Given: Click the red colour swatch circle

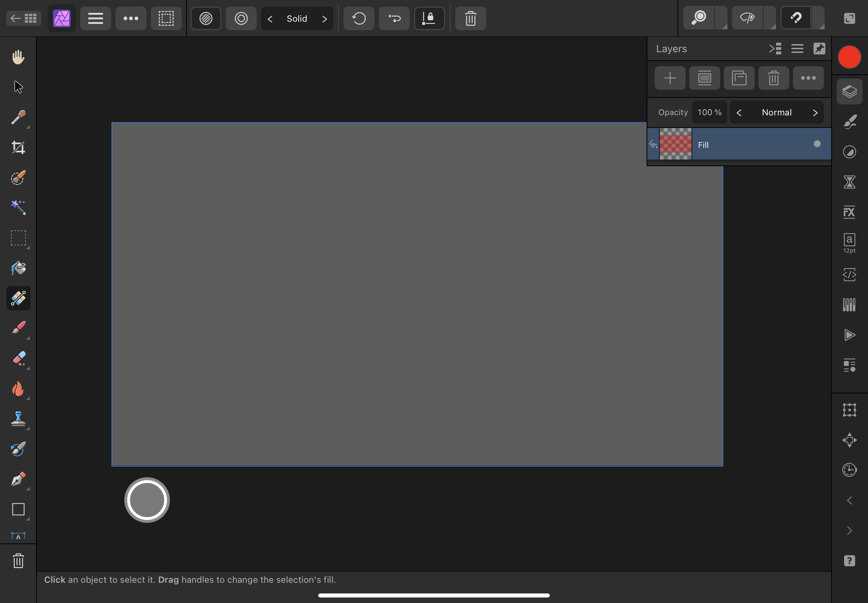Looking at the screenshot, I should pyautogui.click(x=849, y=57).
